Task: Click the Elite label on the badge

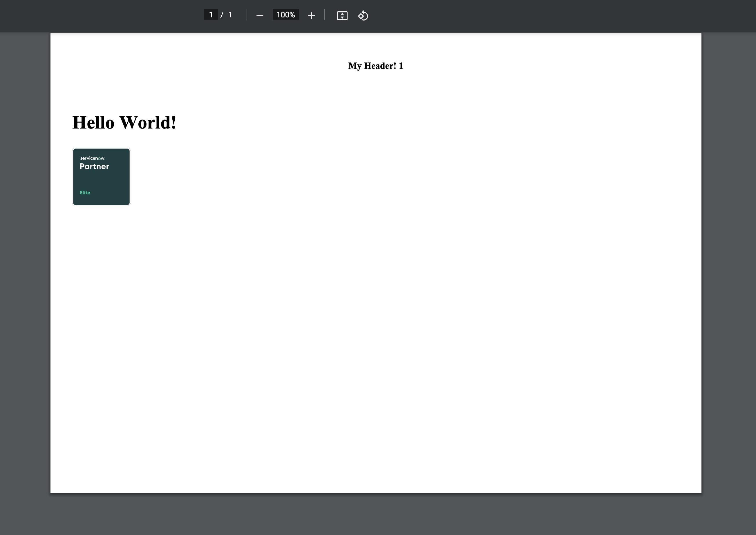Action: click(x=85, y=192)
